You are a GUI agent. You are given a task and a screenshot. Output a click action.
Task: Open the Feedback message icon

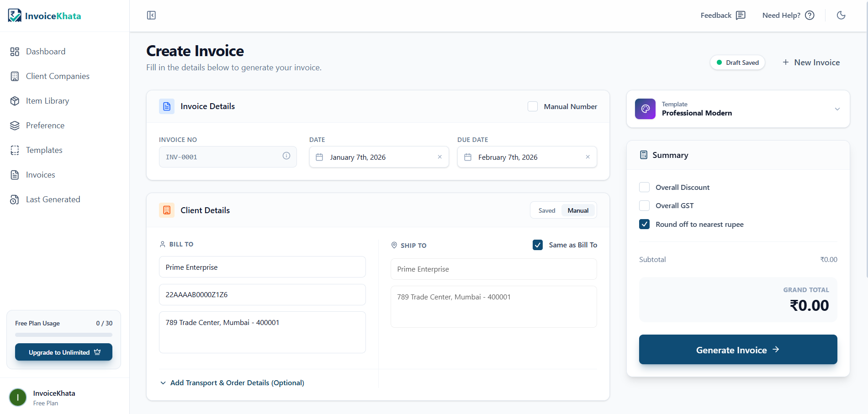point(741,16)
